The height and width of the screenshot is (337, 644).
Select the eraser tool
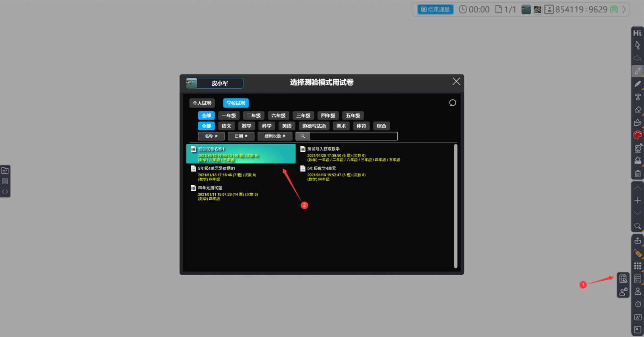point(638,110)
